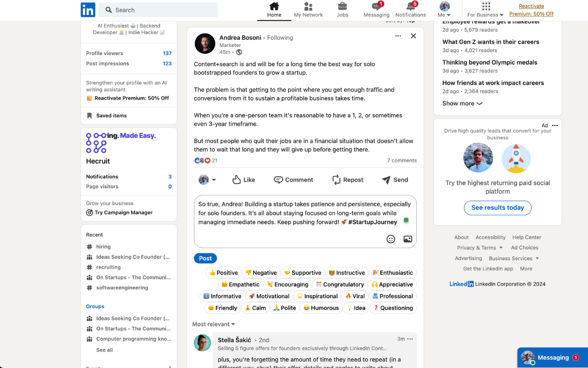Select the Negative tone chip

(261, 273)
